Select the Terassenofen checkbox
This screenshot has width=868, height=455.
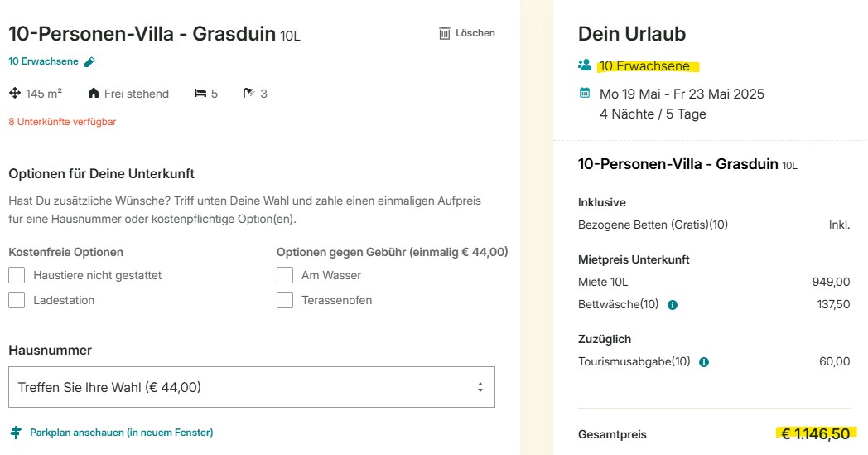285,300
